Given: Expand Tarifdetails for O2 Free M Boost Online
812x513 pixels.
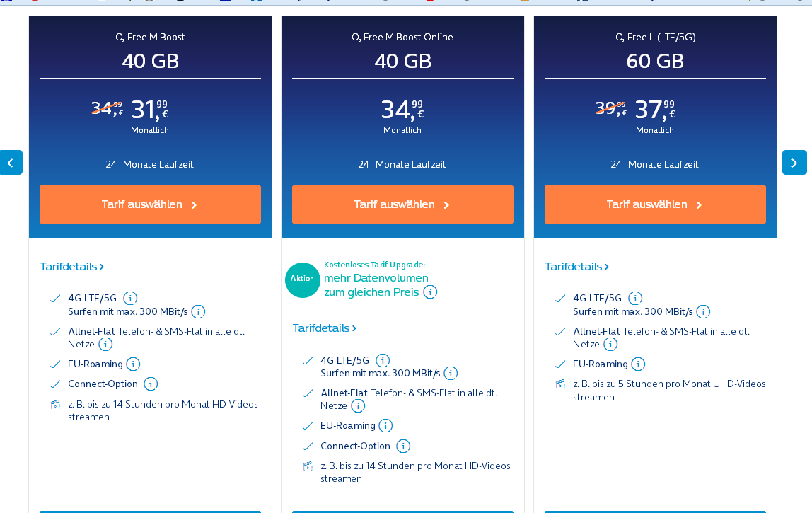Looking at the screenshot, I should point(325,328).
